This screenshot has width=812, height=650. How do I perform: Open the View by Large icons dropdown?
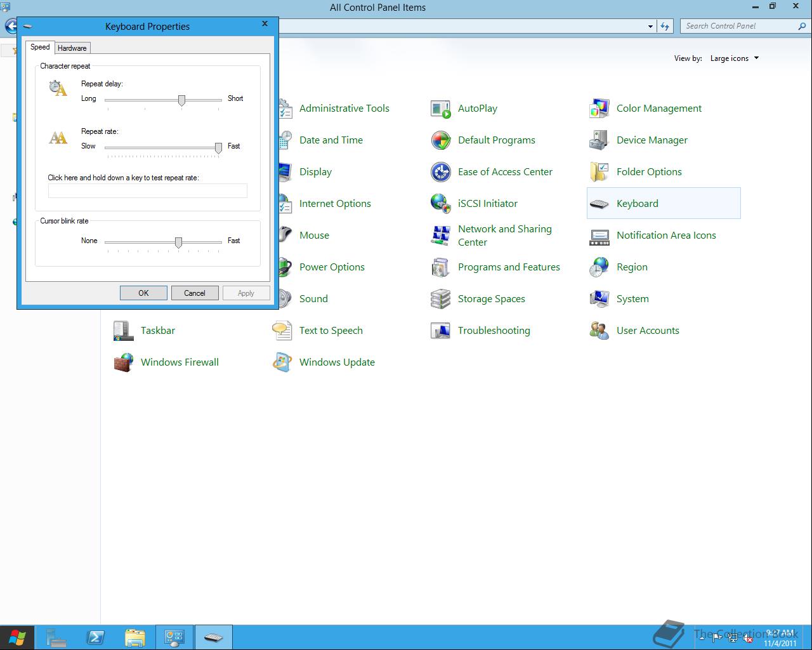click(x=734, y=58)
